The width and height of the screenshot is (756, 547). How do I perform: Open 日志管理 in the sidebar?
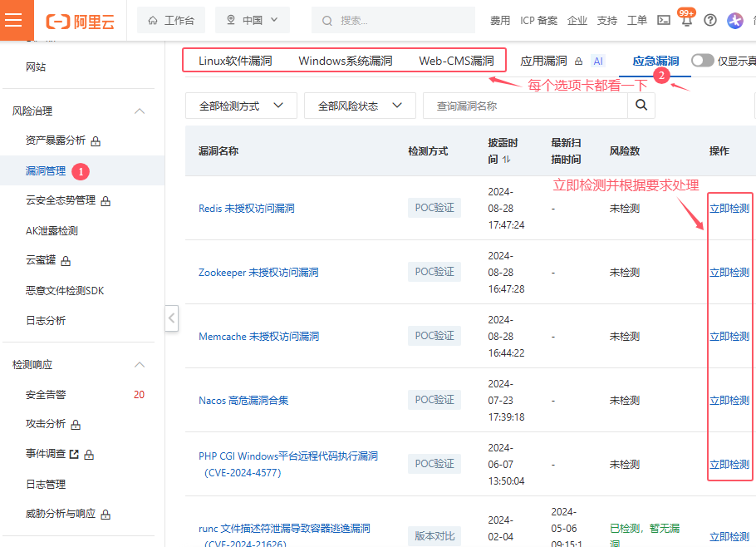(46, 485)
